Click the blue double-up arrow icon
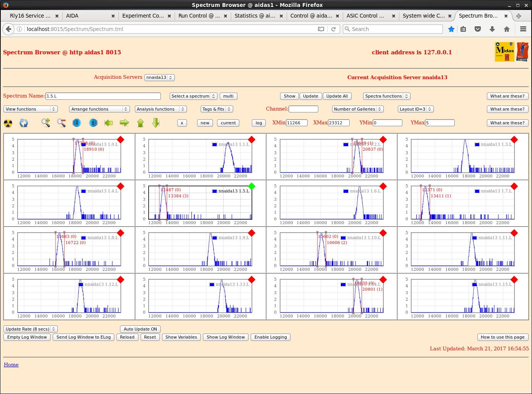 coord(93,123)
